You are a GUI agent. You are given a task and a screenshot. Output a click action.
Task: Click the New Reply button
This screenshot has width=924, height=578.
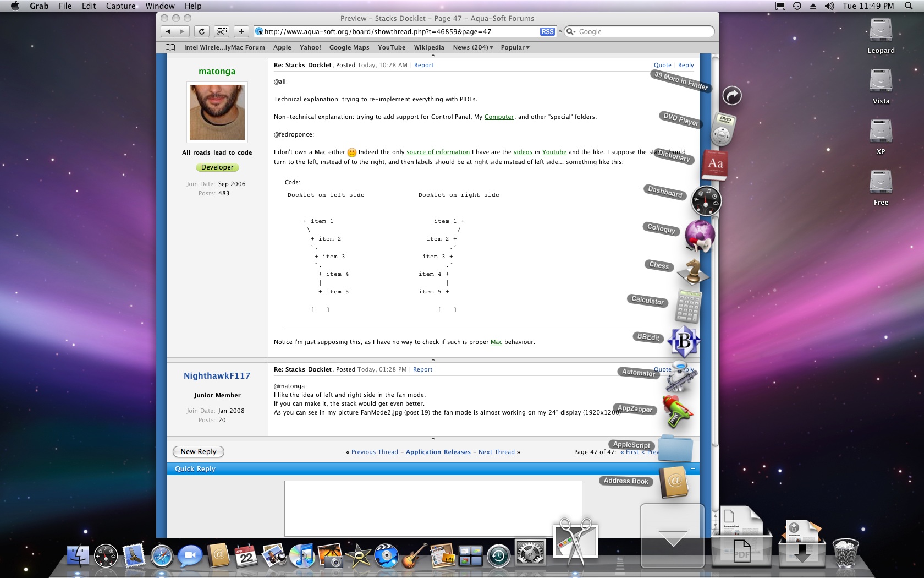199,451
